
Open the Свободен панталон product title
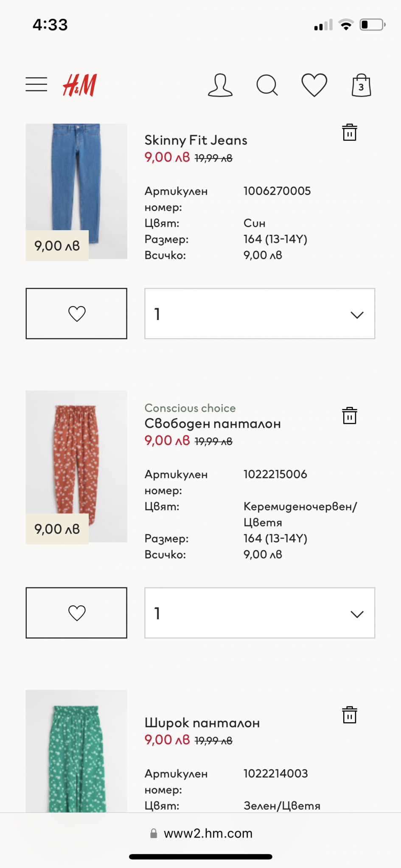click(x=213, y=424)
